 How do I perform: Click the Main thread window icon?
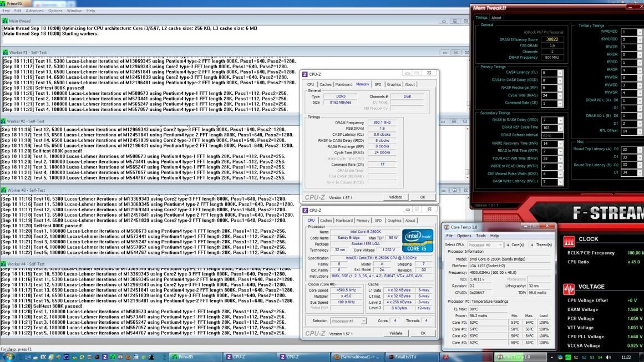pyautogui.click(x=5, y=21)
